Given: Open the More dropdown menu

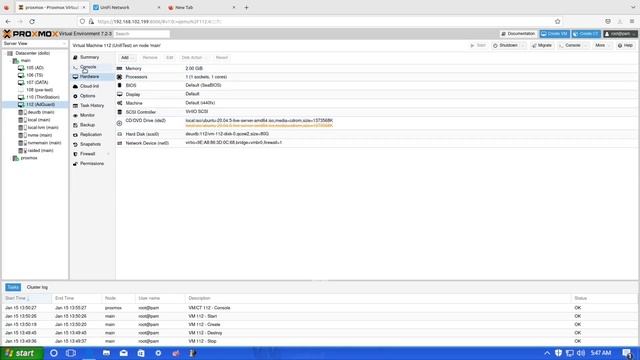Looking at the screenshot, I should (602, 45).
